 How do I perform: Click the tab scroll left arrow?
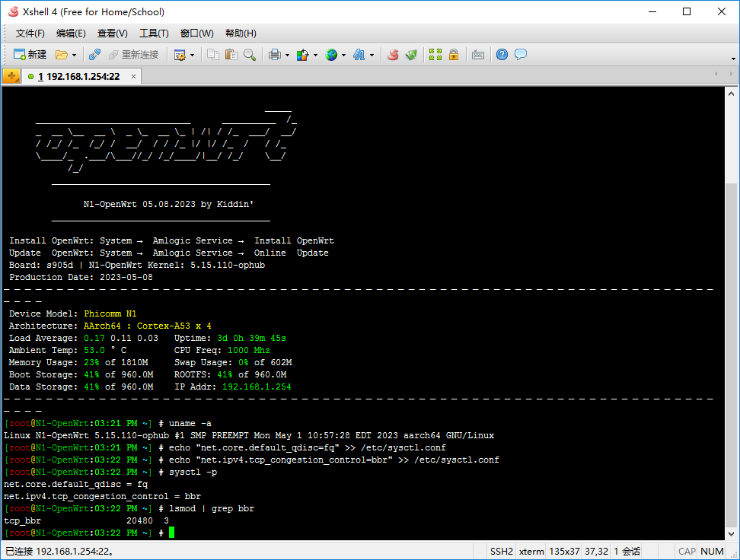[716, 74]
